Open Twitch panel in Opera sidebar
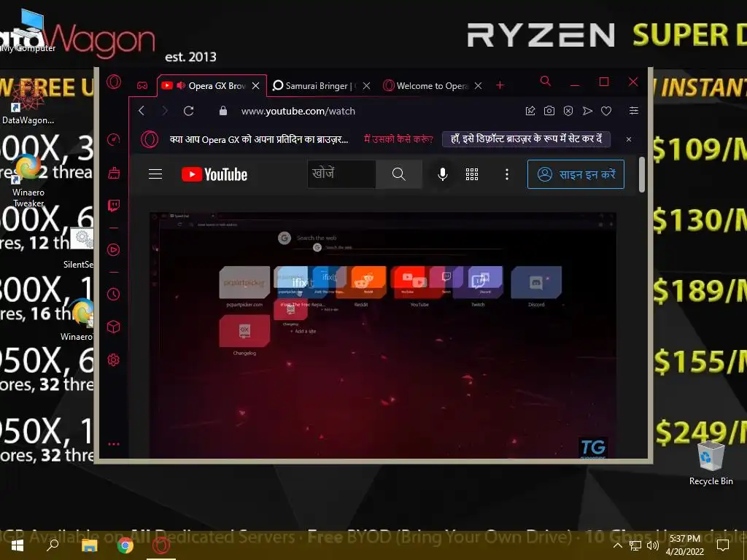The image size is (747, 560). (113, 205)
